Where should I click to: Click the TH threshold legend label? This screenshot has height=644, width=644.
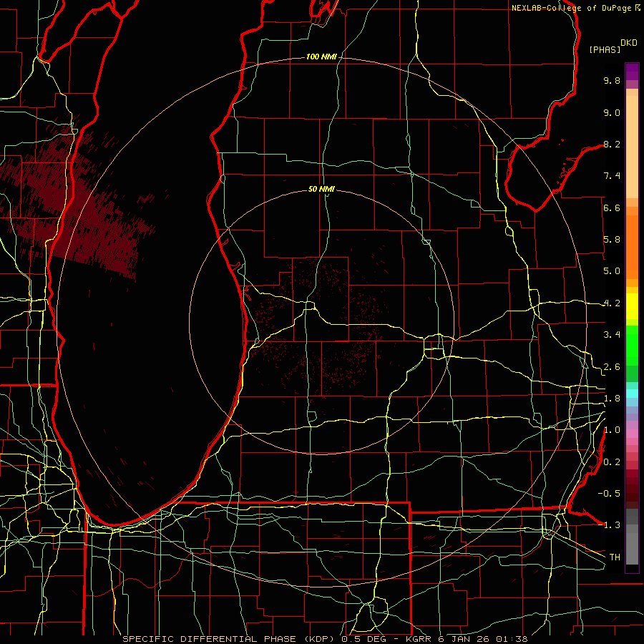tap(615, 557)
